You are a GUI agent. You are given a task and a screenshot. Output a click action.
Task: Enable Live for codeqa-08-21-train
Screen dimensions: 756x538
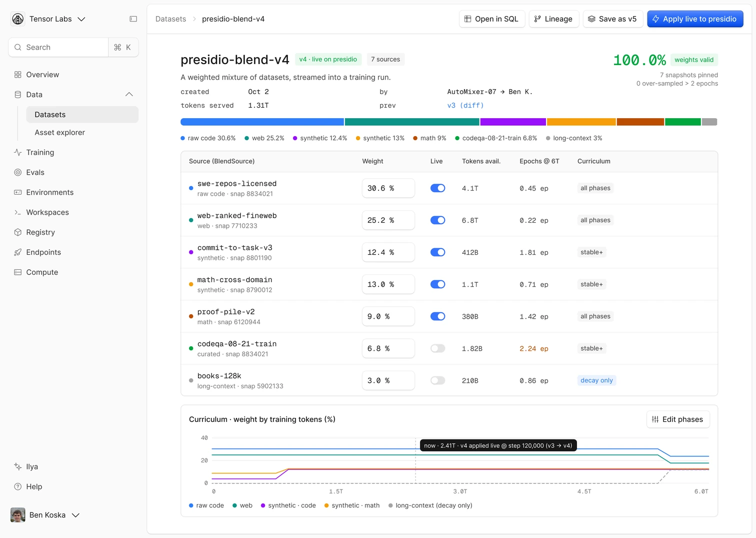438,348
